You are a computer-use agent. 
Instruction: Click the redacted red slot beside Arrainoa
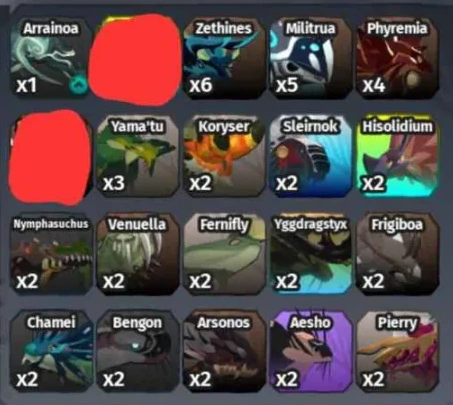(x=135, y=59)
